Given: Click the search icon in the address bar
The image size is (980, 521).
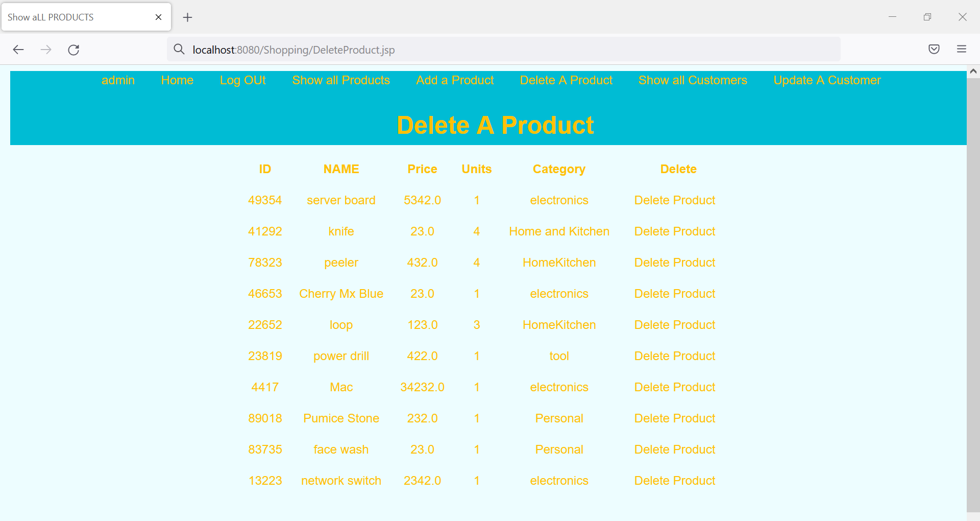Looking at the screenshot, I should (179, 49).
